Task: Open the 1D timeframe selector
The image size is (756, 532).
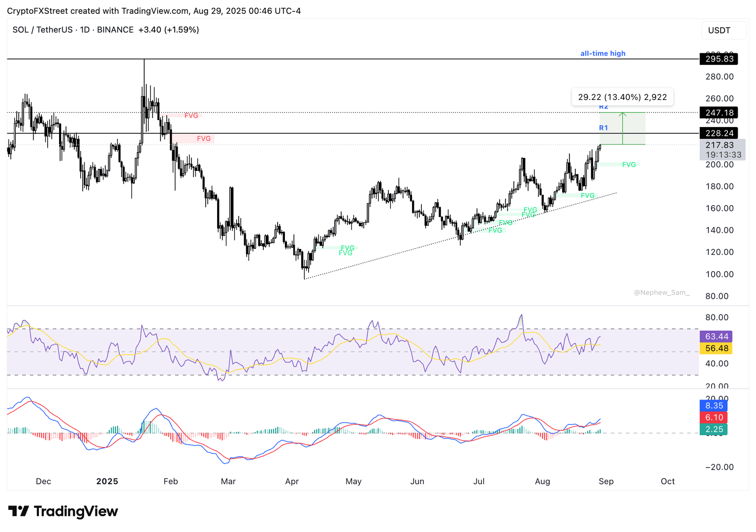Action: tap(84, 30)
